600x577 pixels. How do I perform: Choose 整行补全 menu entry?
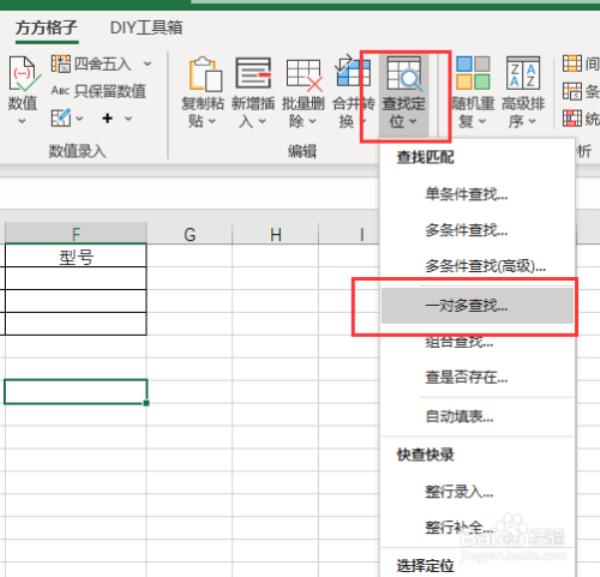(x=477, y=528)
